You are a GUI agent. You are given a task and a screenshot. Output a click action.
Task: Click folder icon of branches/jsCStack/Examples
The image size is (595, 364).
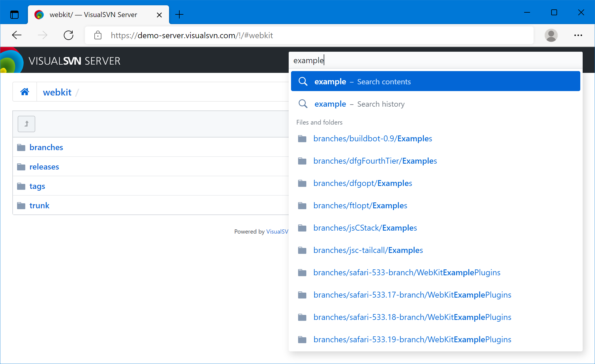pos(302,228)
